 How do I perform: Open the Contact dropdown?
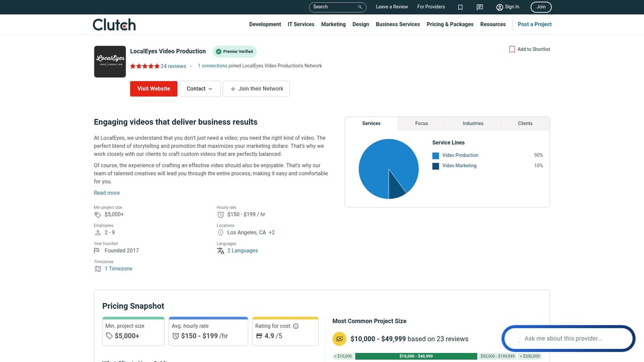point(200,89)
